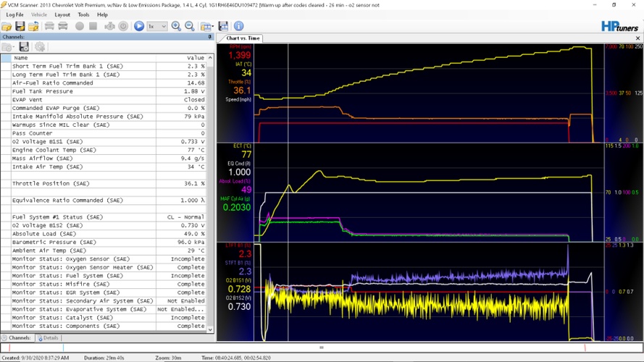Select the Throttle Position row
This screenshot has height=362, width=644.
104,183
